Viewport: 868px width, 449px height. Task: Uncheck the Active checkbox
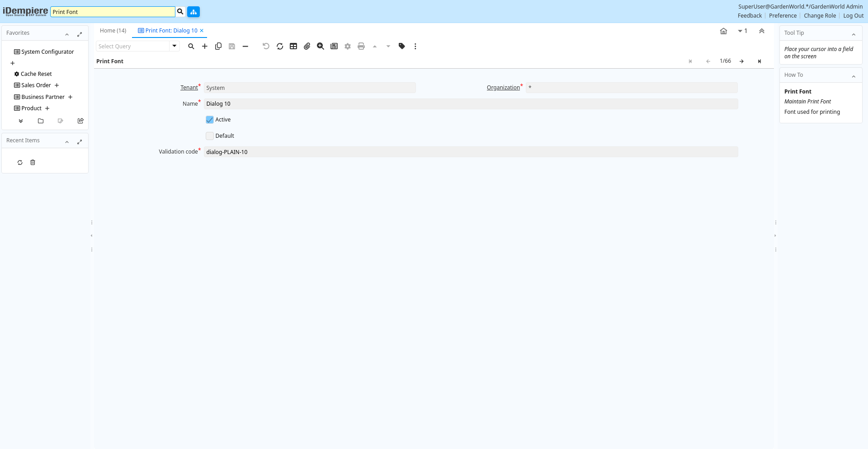click(x=210, y=120)
